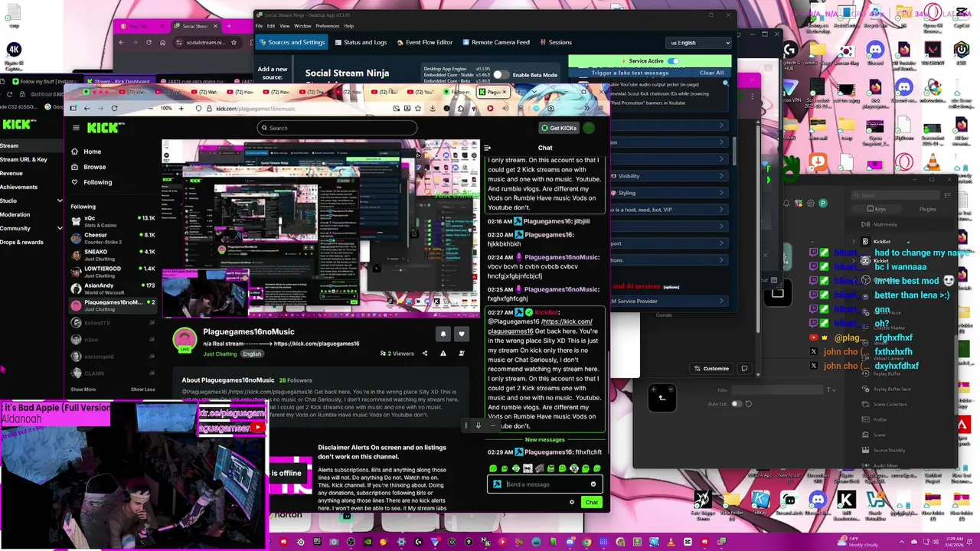Image resolution: width=980 pixels, height=551 pixels.
Task: Switch to the Sessions tab
Action: 556,42
